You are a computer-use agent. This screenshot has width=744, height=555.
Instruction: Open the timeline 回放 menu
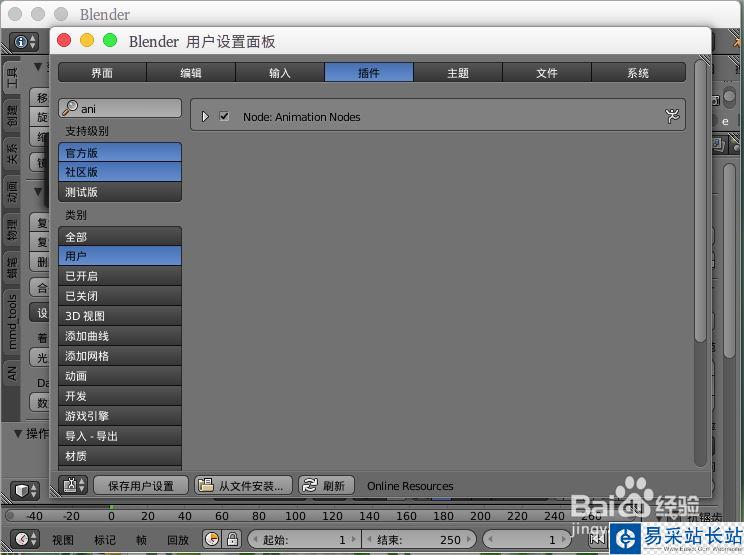tap(178, 540)
